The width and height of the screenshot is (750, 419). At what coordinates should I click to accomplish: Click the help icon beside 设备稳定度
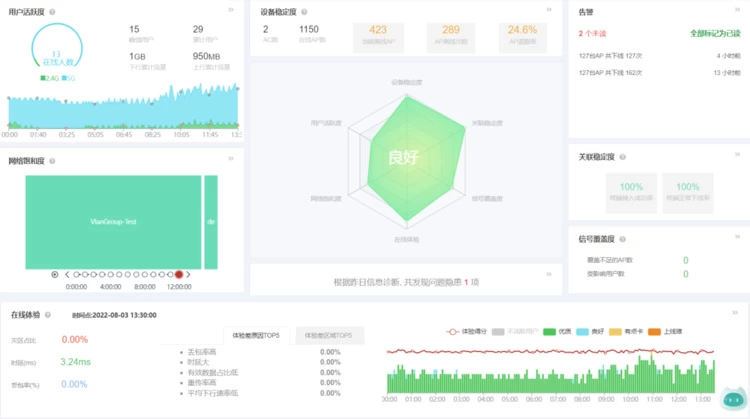(307, 12)
